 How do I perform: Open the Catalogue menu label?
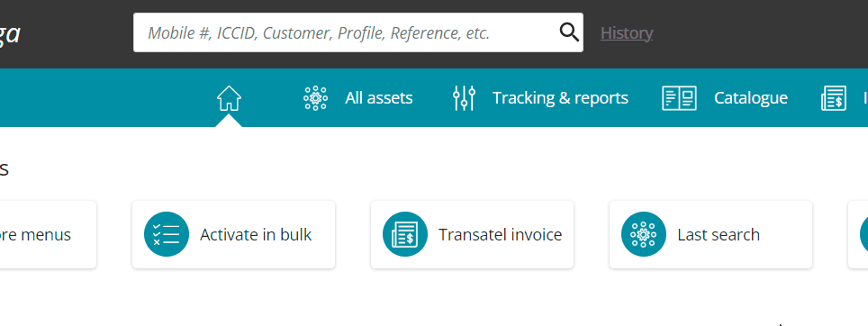point(751,98)
